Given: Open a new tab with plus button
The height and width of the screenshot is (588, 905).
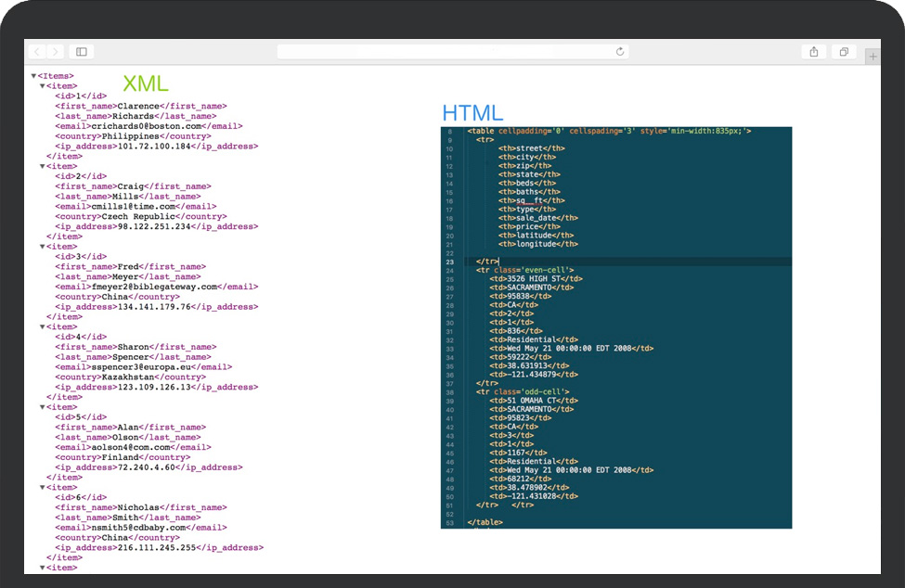Looking at the screenshot, I should (x=873, y=57).
